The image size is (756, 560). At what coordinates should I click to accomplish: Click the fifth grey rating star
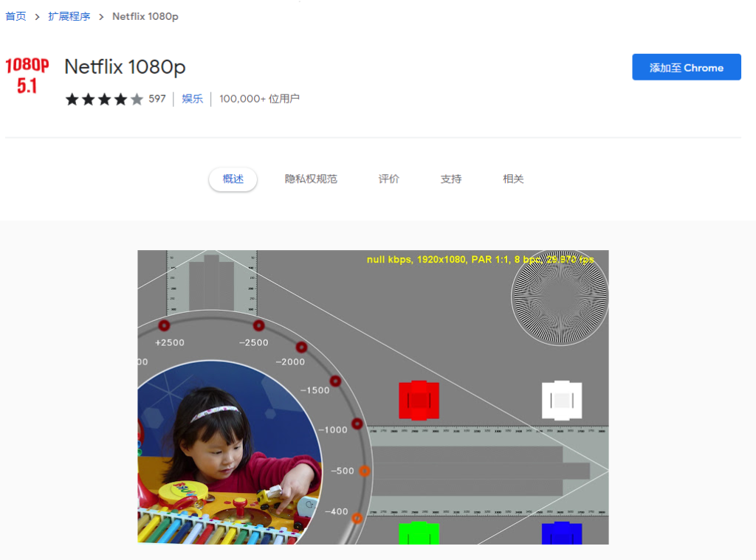pos(137,100)
